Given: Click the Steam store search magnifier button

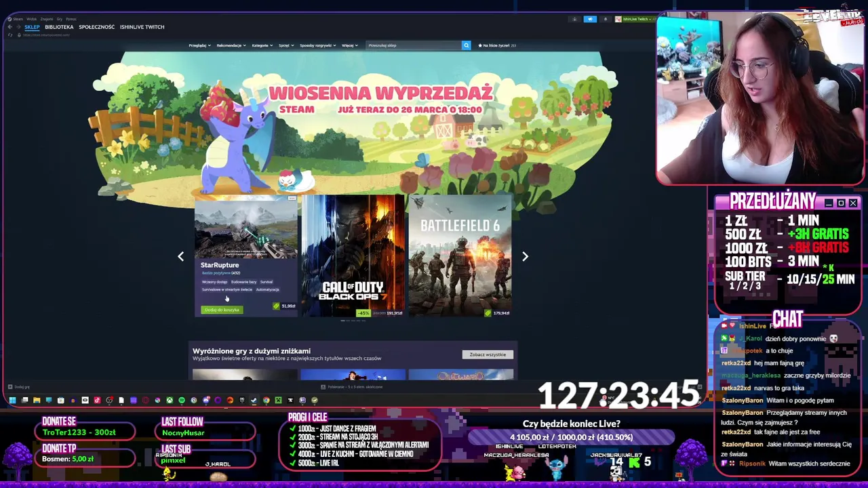Looking at the screenshot, I should click(x=466, y=45).
